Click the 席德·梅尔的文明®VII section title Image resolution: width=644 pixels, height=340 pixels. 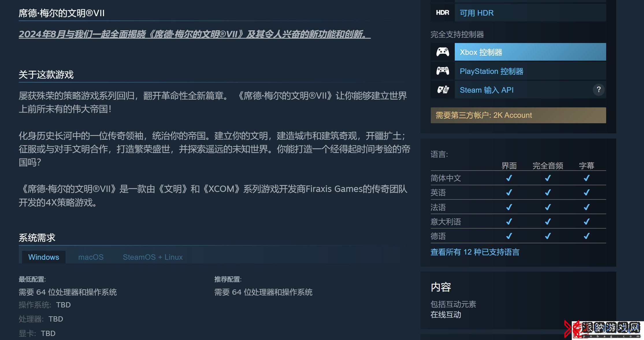[62, 13]
